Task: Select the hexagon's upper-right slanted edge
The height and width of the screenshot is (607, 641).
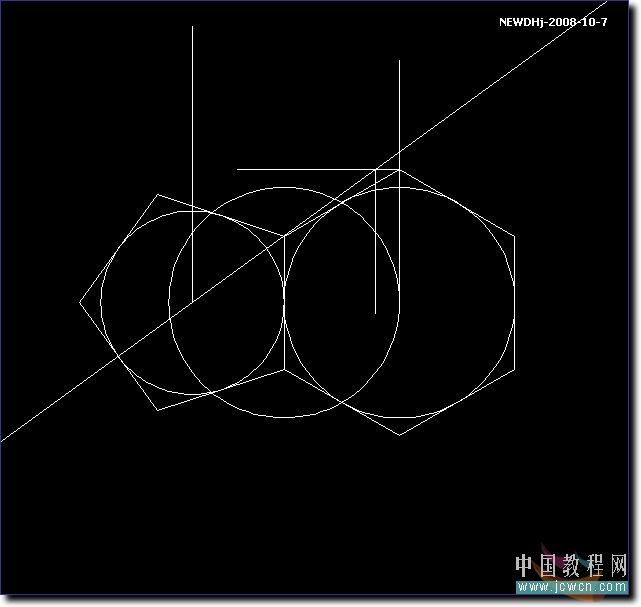Action: (x=457, y=203)
